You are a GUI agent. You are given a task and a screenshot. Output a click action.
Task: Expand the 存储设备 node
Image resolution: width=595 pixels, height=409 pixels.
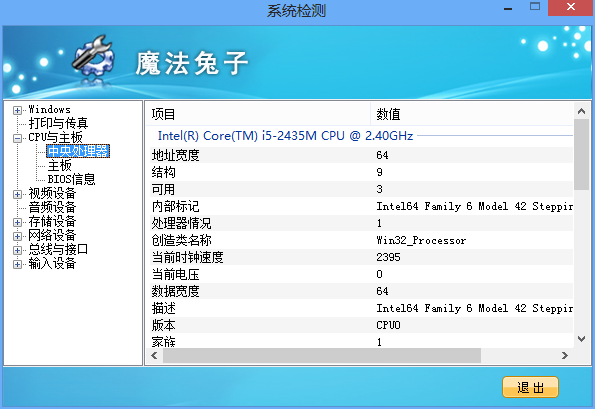tap(17, 223)
